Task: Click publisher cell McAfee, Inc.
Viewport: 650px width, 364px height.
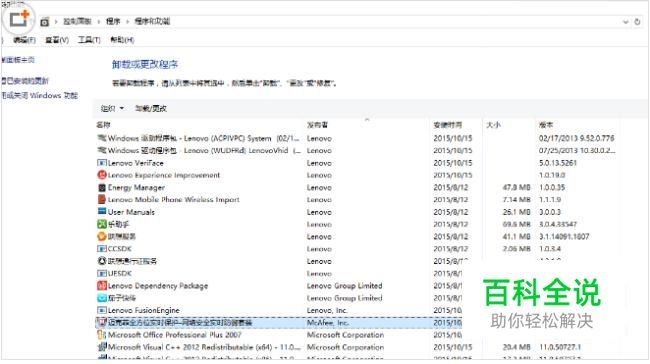Action: (x=328, y=323)
